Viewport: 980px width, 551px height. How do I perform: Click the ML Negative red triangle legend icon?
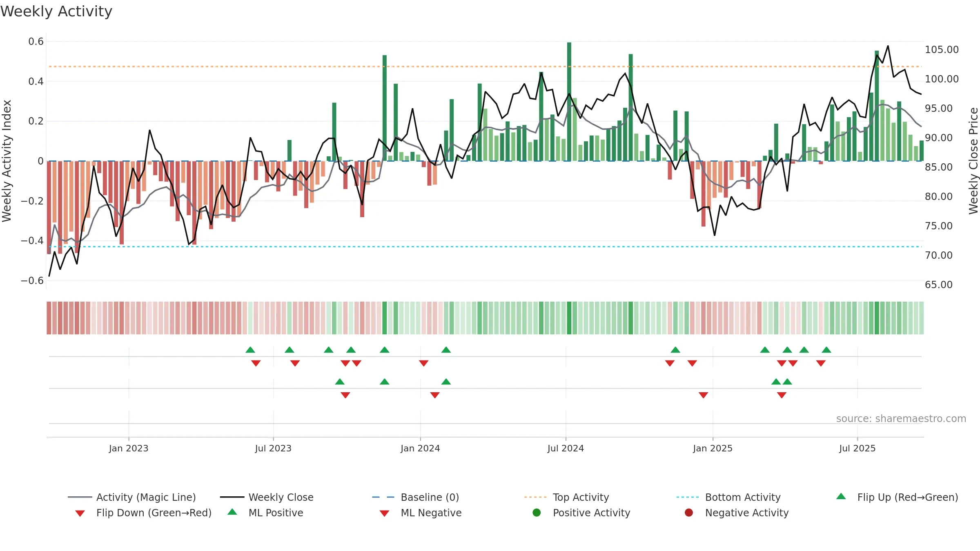pyautogui.click(x=384, y=513)
